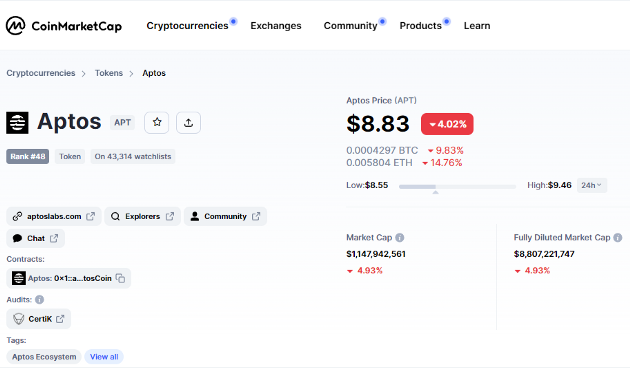Click the Market Cap info icon
Screen dimensions: 630x371
click(399, 238)
